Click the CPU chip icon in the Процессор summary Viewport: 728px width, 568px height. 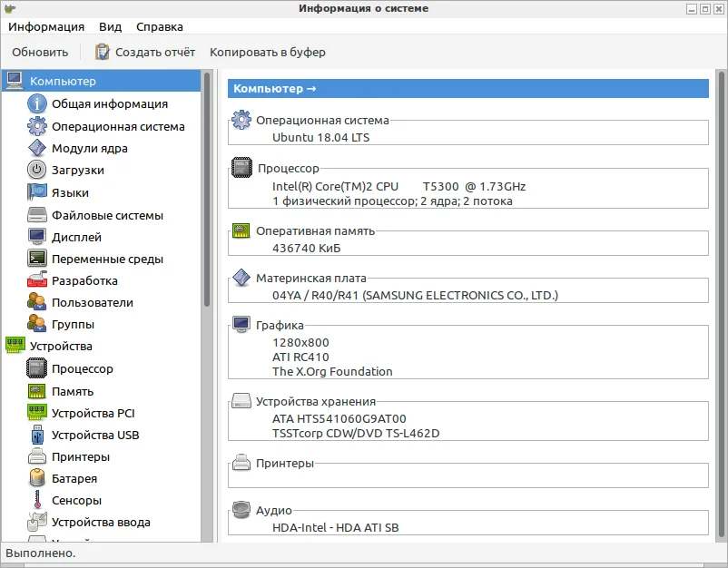pos(241,168)
